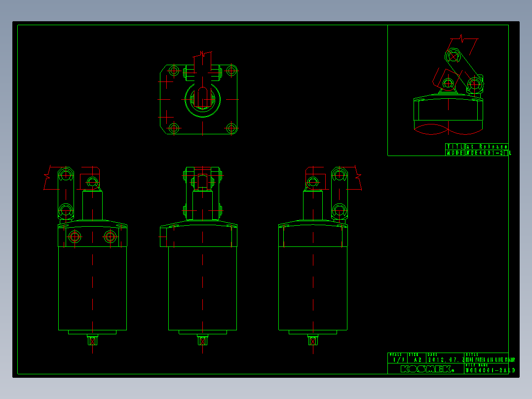Click the 'at Release' title text
532x399 pixels.
pyautogui.click(x=486, y=147)
